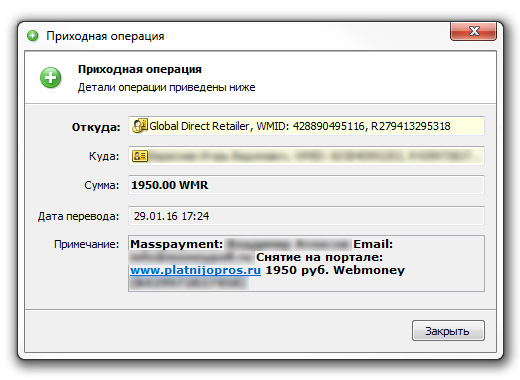Click the Откуда: label

coord(96,127)
